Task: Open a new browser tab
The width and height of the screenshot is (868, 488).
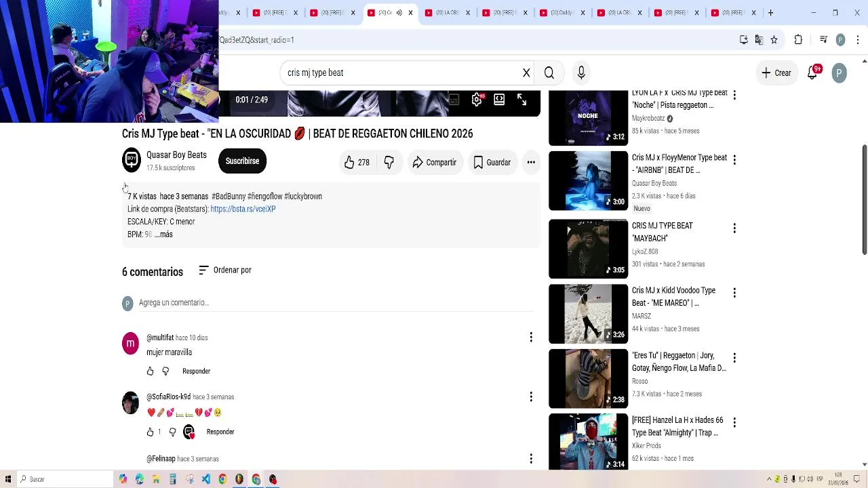Action: pos(770,13)
